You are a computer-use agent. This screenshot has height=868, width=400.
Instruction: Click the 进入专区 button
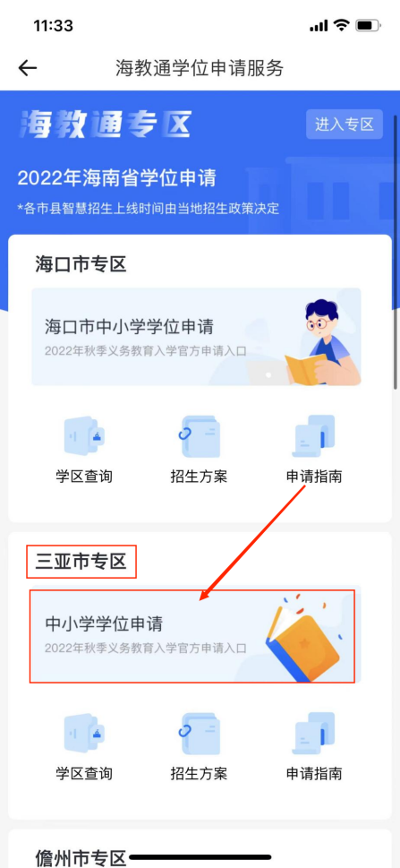[x=345, y=125]
